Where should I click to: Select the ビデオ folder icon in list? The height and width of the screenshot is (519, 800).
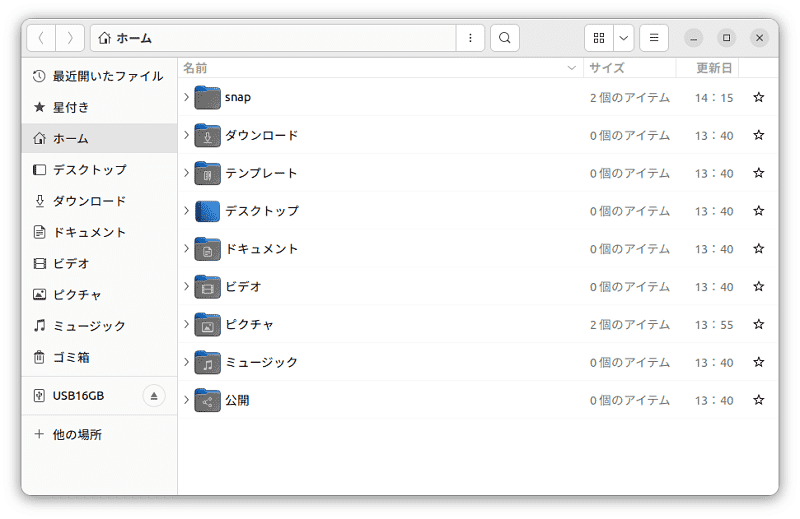tap(208, 286)
